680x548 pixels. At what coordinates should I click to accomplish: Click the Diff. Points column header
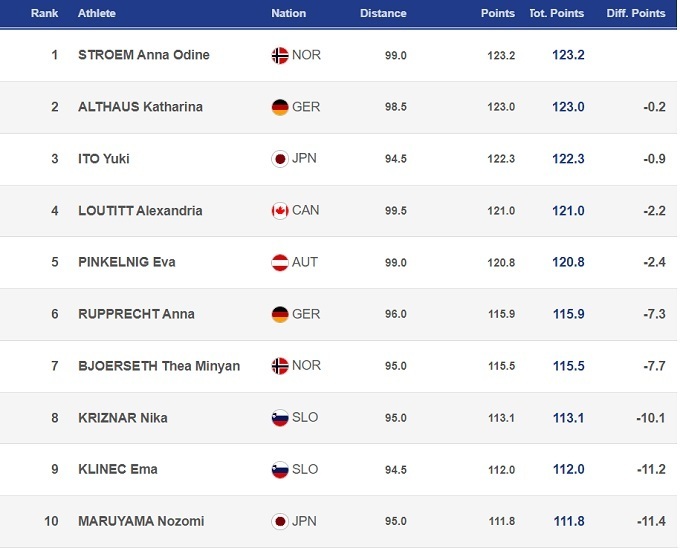(636, 14)
